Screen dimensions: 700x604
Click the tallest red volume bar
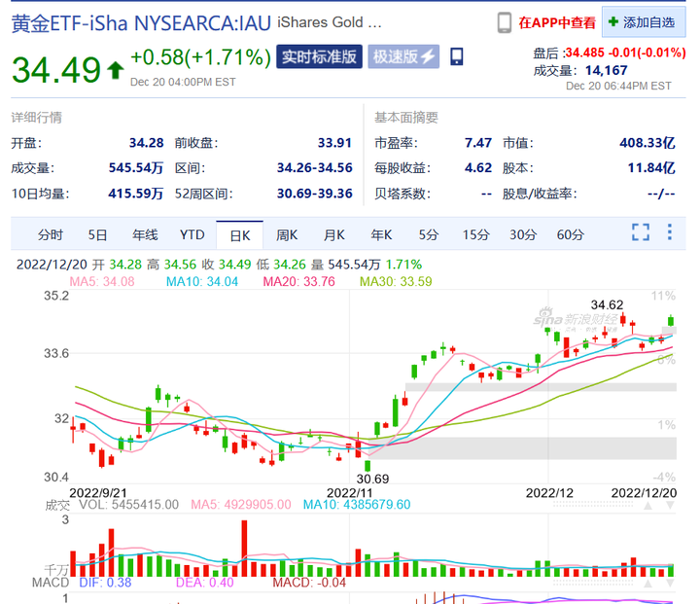pyautogui.click(x=244, y=549)
